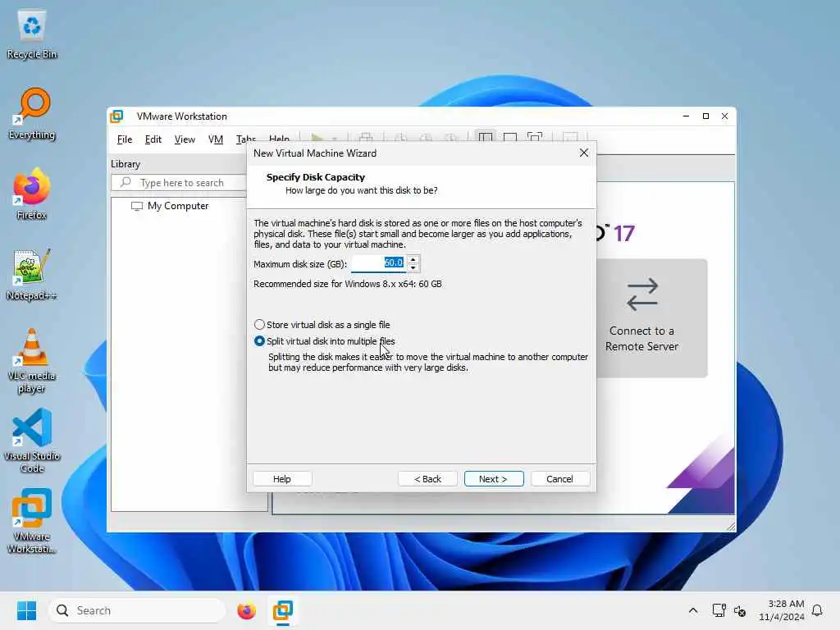Minimize the VMware Workstation window
Screen dimensions: 840x630
(686, 116)
